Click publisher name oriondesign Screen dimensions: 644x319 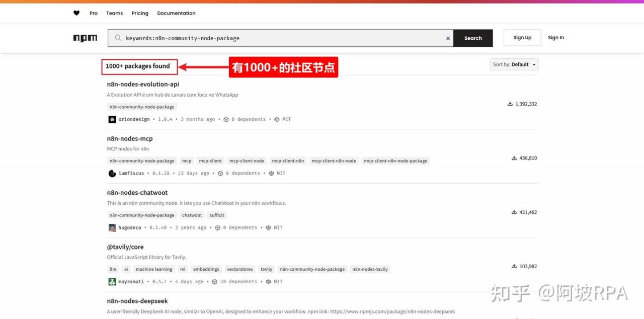pos(134,119)
